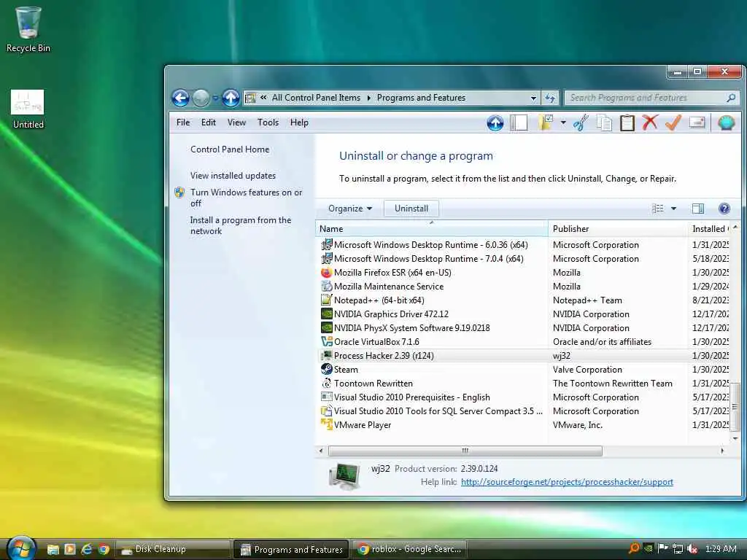Click the muted volume tray icon
The image size is (747, 560).
pyautogui.click(x=692, y=548)
